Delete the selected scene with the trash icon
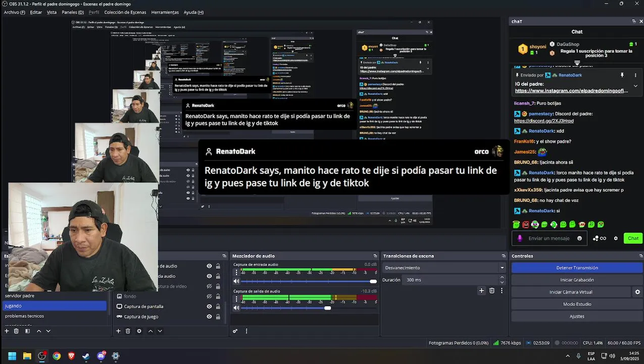Viewport: 644px width, 364px height. 16,331
